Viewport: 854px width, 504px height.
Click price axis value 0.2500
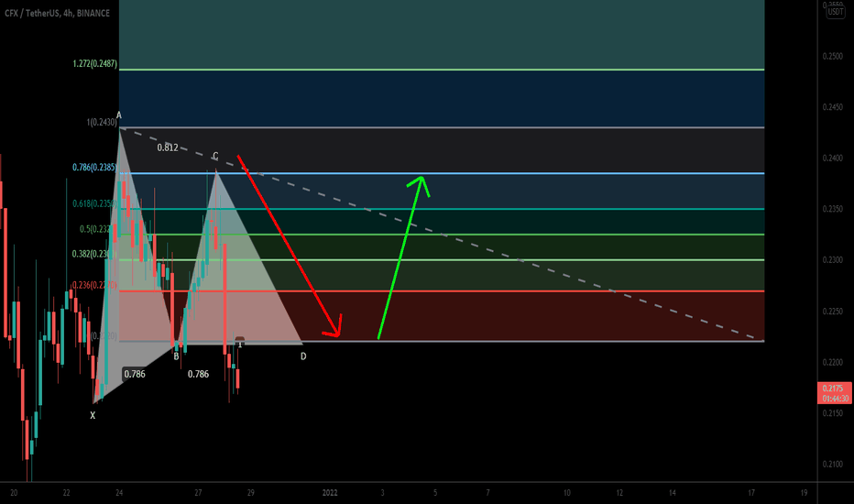pos(832,56)
